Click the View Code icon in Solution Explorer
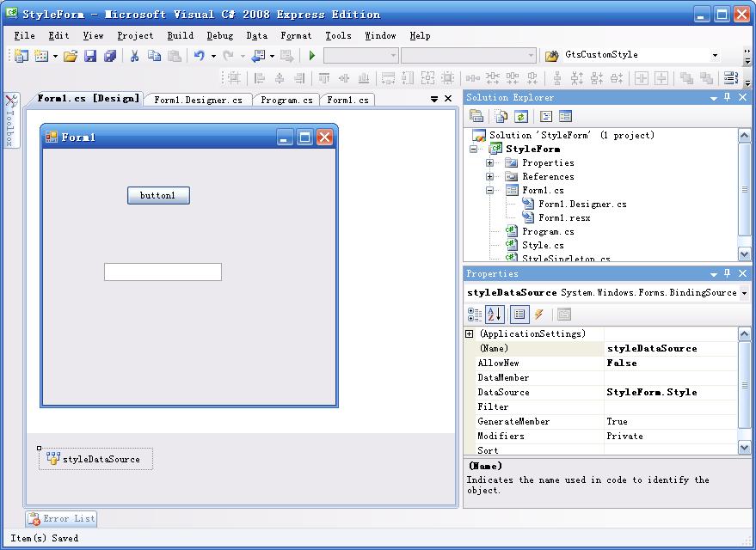The height and width of the screenshot is (550, 756). [546, 116]
